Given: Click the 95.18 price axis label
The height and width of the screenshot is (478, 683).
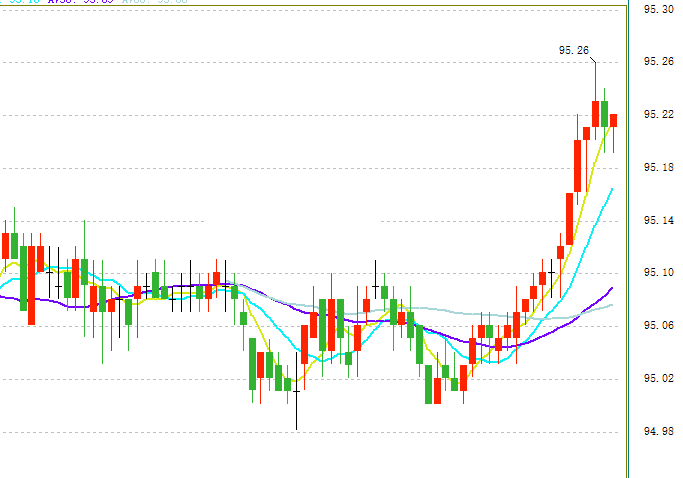Looking at the screenshot, I should [657, 167].
